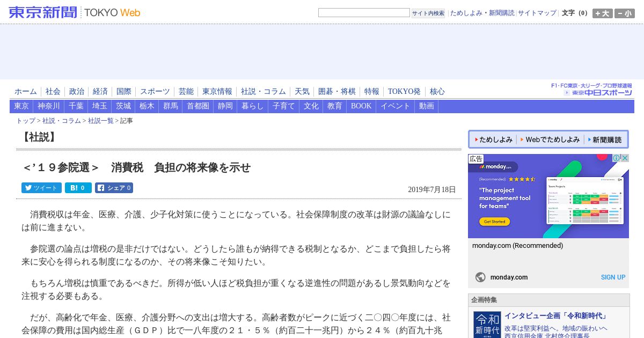Viewport: 644px width, 338px height.
Task: Click the globe icon beside monday.com
Action: pos(480,277)
